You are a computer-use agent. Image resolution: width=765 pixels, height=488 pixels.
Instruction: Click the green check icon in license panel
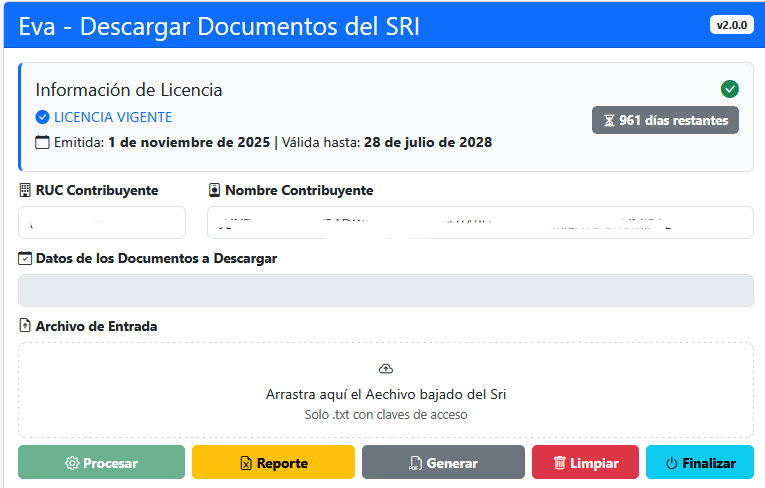tap(730, 89)
